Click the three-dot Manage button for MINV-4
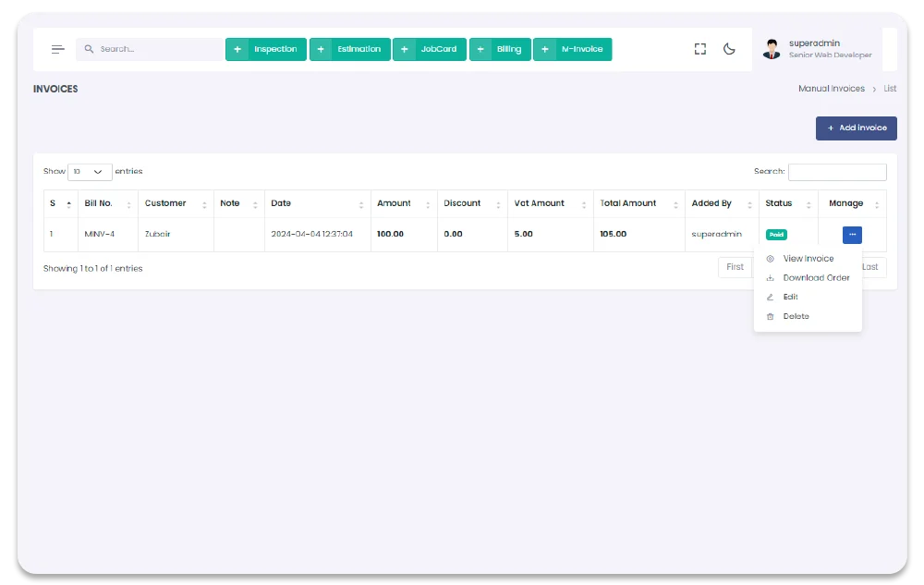This screenshot has height=585, width=924. coord(852,235)
